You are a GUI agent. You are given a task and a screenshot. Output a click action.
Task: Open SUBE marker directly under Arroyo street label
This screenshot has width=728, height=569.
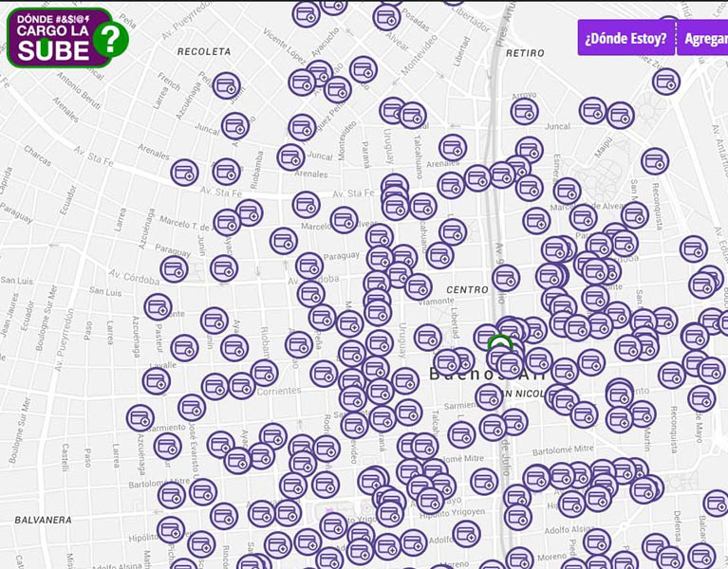click(x=524, y=111)
